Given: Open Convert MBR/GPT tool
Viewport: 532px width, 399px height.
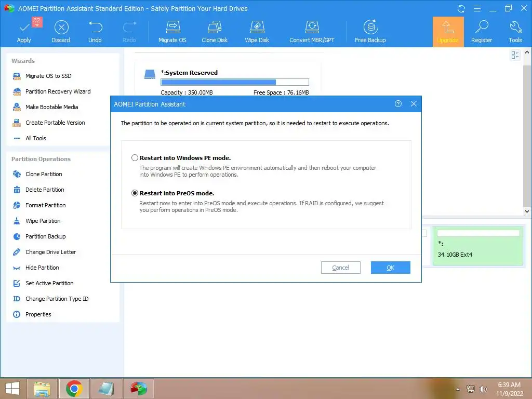Looking at the screenshot, I should [x=312, y=32].
